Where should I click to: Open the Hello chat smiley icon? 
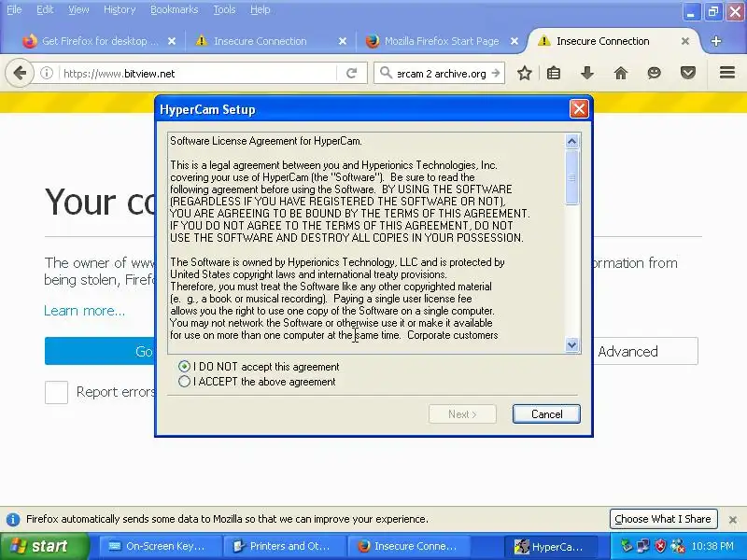click(x=655, y=74)
